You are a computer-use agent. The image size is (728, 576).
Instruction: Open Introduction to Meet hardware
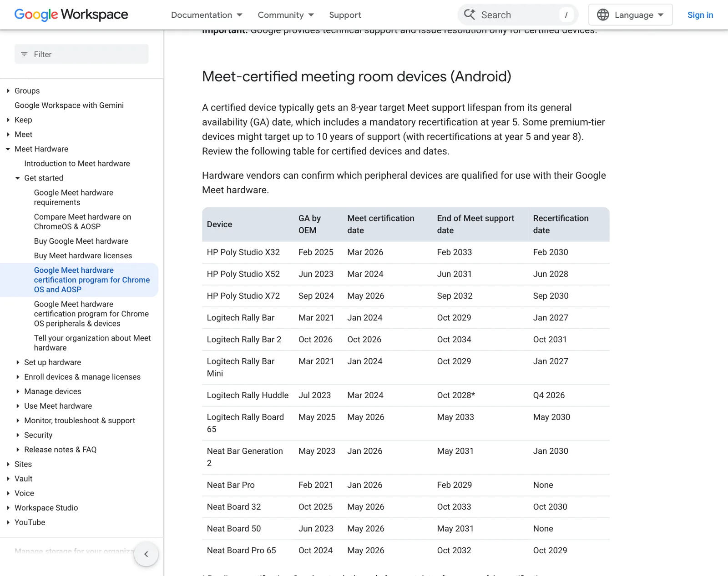coord(77,164)
